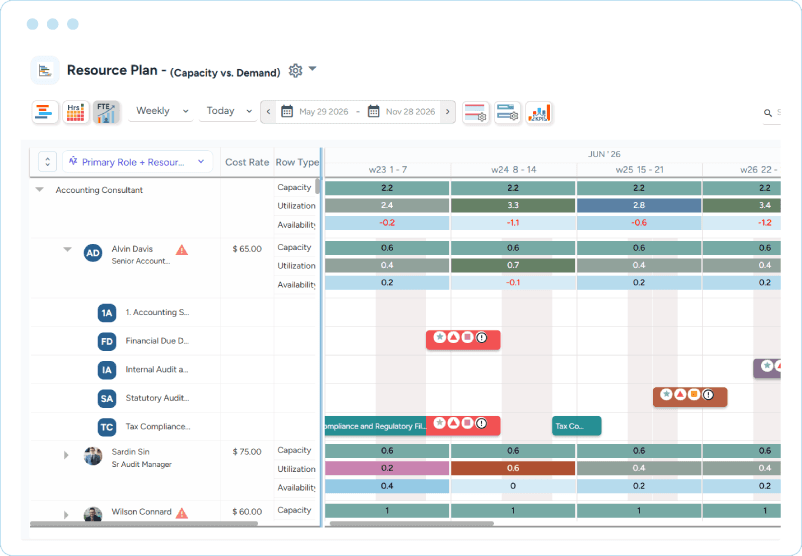Open Primary Role + Resource grouping dropdown
This screenshot has width=802, height=556.
click(x=137, y=162)
